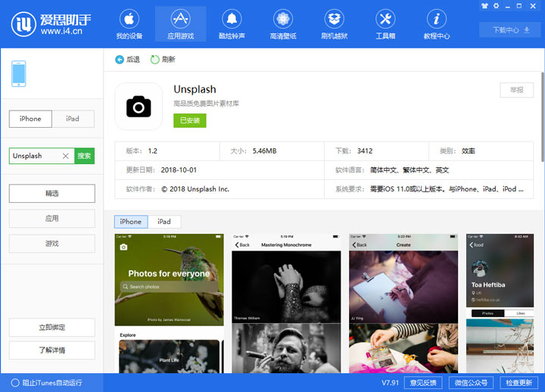Click the green 搜索 search button
The image size is (545, 392).
84,156
